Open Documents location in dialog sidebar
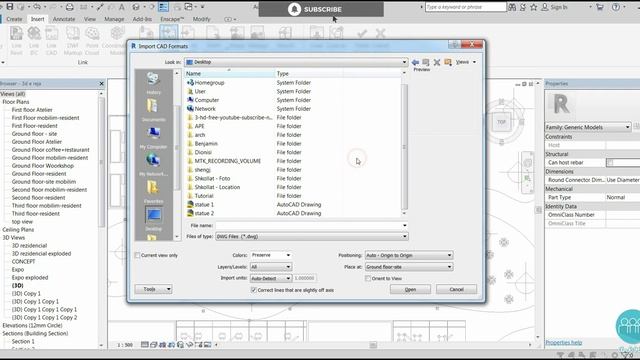The image size is (640, 360). 153,110
